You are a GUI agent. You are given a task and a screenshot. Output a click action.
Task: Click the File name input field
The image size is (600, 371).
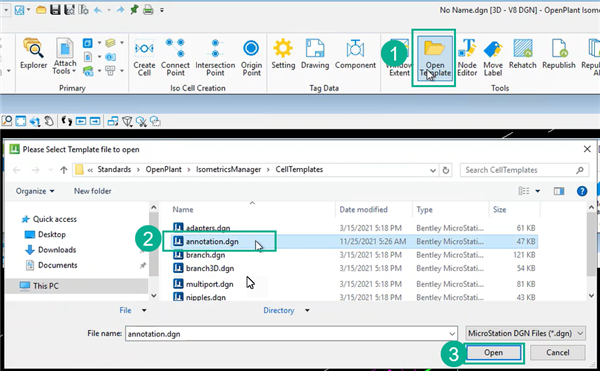coord(291,334)
